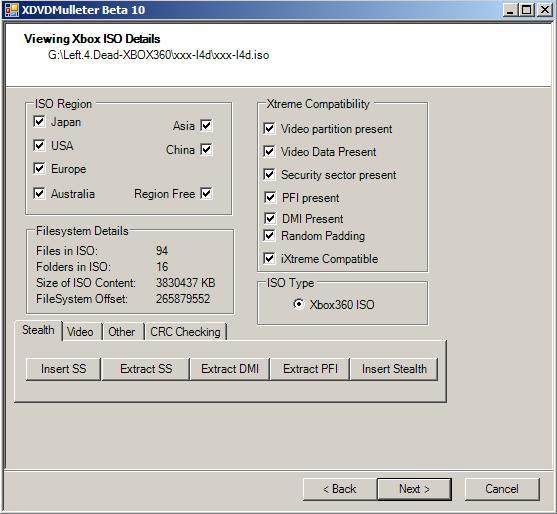
Task: Click the 'XDVDMulleter Beta 10' title text
Action: [83, 10]
